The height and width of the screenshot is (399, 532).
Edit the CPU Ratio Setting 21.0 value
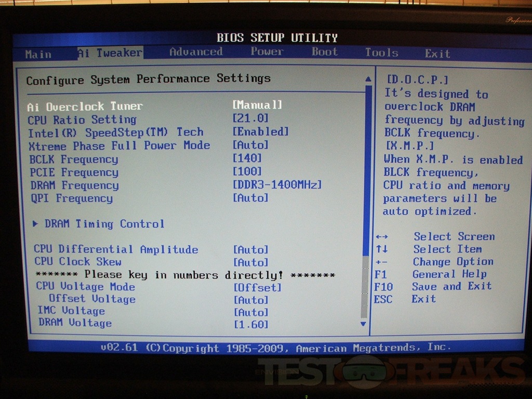pyautogui.click(x=250, y=118)
